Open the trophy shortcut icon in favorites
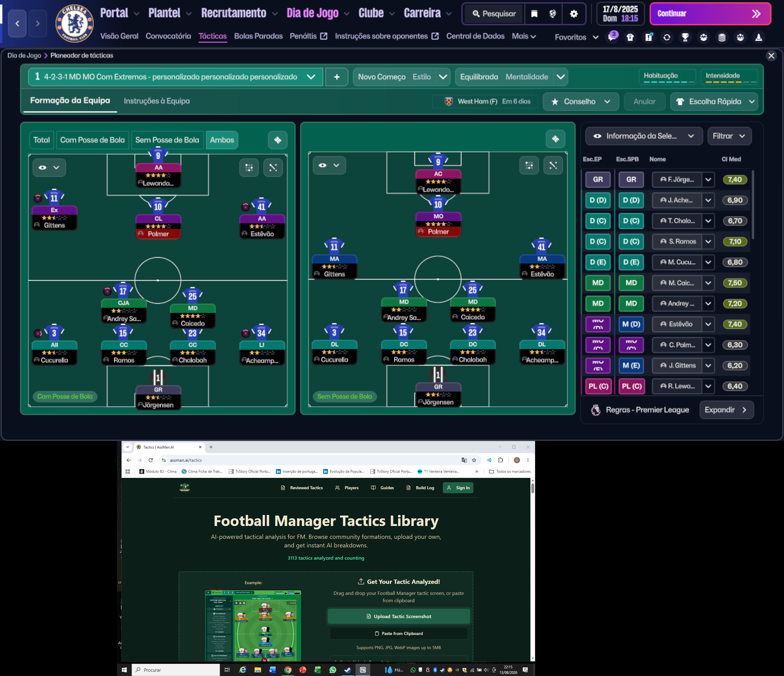 pyautogui.click(x=685, y=37)
